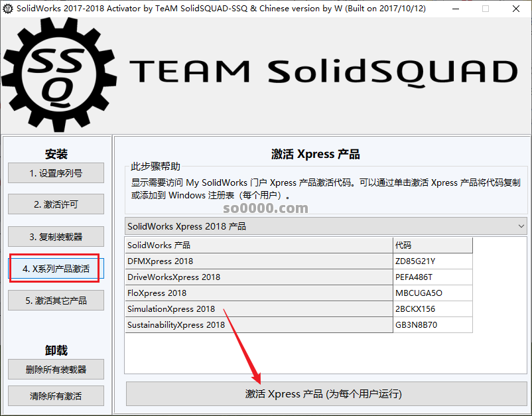
Task: Click the "1. 设置序列号" button
Action: click(56, 173)
